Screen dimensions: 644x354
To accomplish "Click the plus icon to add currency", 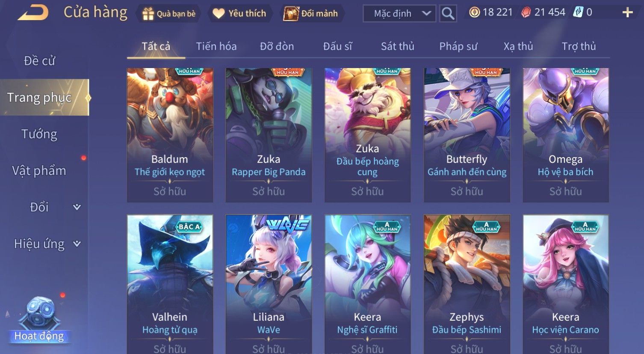I will click(627, 12).
